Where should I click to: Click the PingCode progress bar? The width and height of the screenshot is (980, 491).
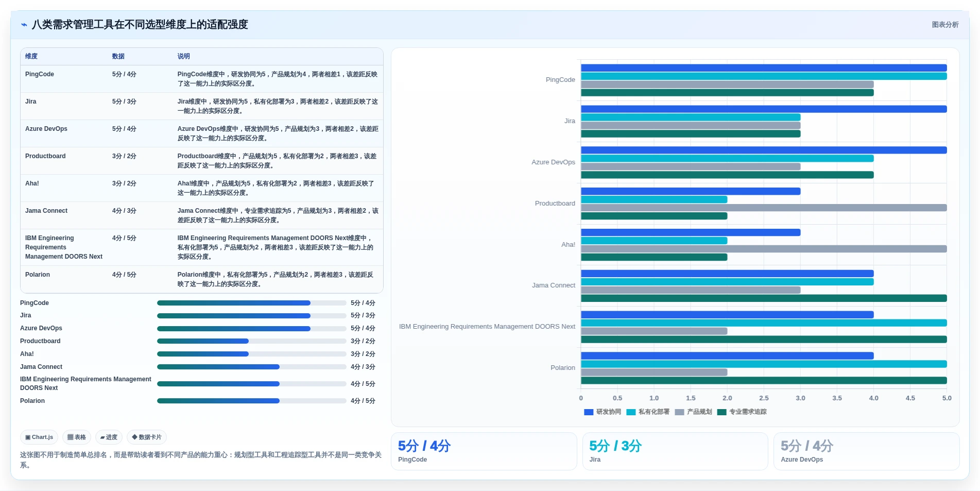tap(252, 303)
